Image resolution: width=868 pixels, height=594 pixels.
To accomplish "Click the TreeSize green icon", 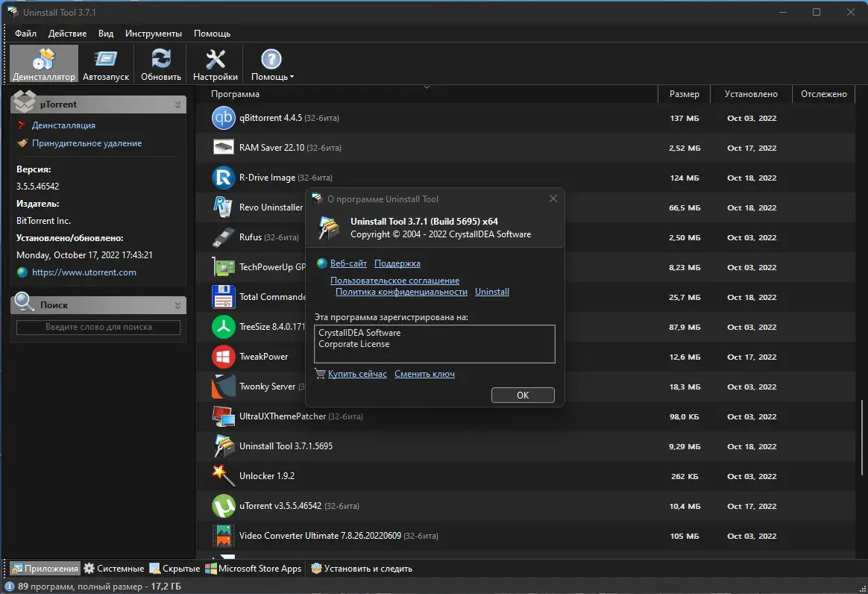I will point(223,327).
